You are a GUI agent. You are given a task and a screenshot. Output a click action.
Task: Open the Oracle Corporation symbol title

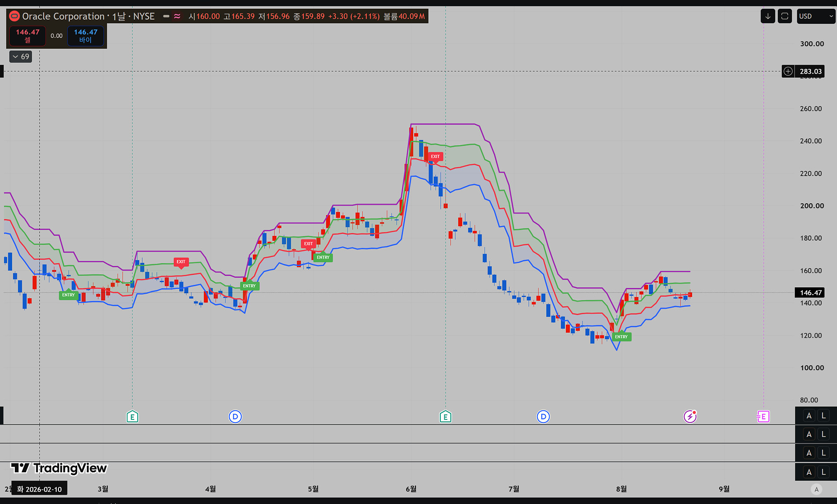tap(63, 17)
